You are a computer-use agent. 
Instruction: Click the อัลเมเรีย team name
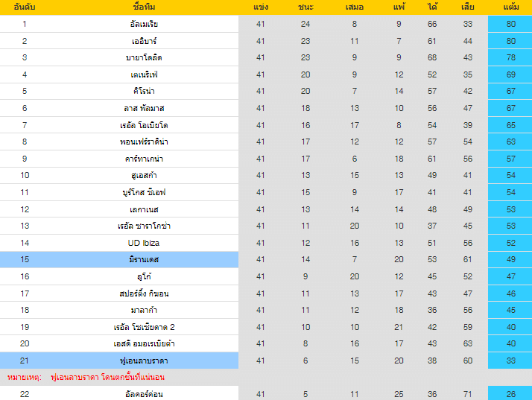point(143,24)
